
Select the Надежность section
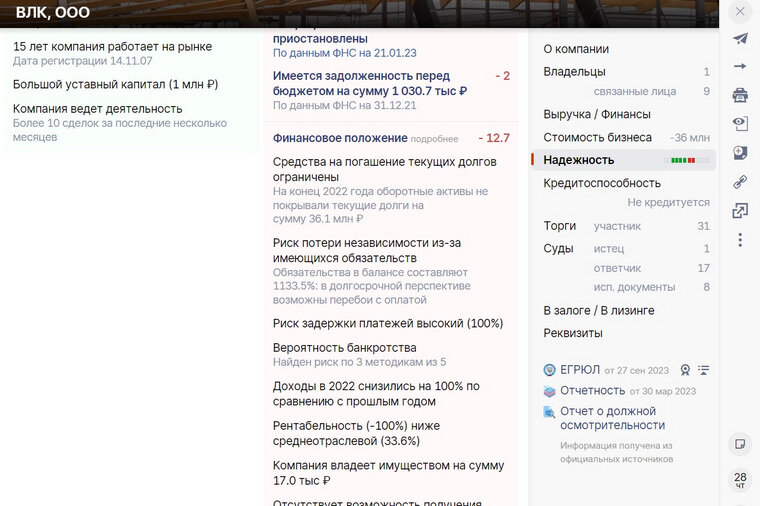pos(623,160)
